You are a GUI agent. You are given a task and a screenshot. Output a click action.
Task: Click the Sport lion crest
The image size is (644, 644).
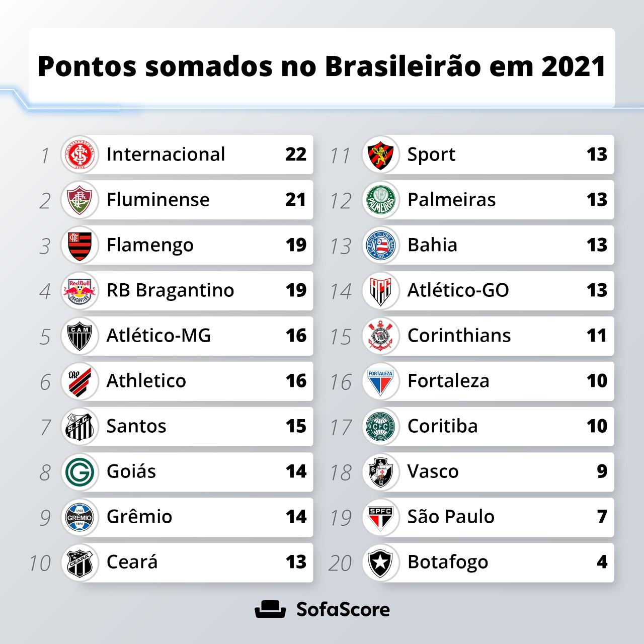click(x=380, y=154)
